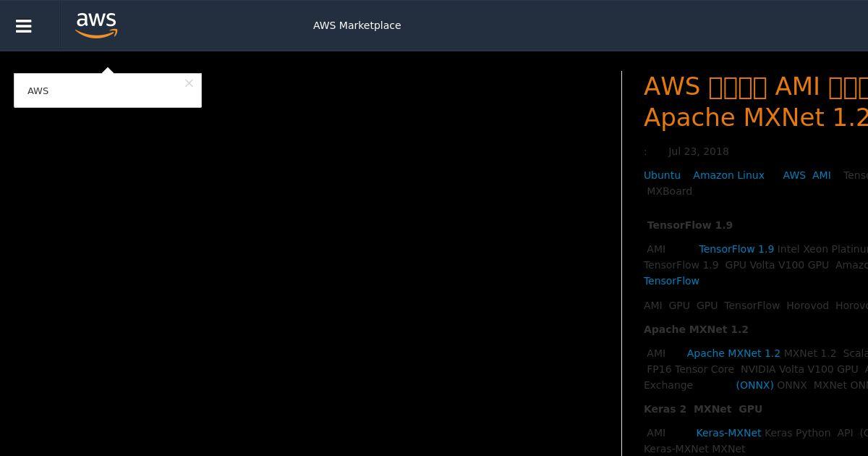Screen dimensions: 868x456
Task: Click the AWS smile logo
Action: point(96,25)
